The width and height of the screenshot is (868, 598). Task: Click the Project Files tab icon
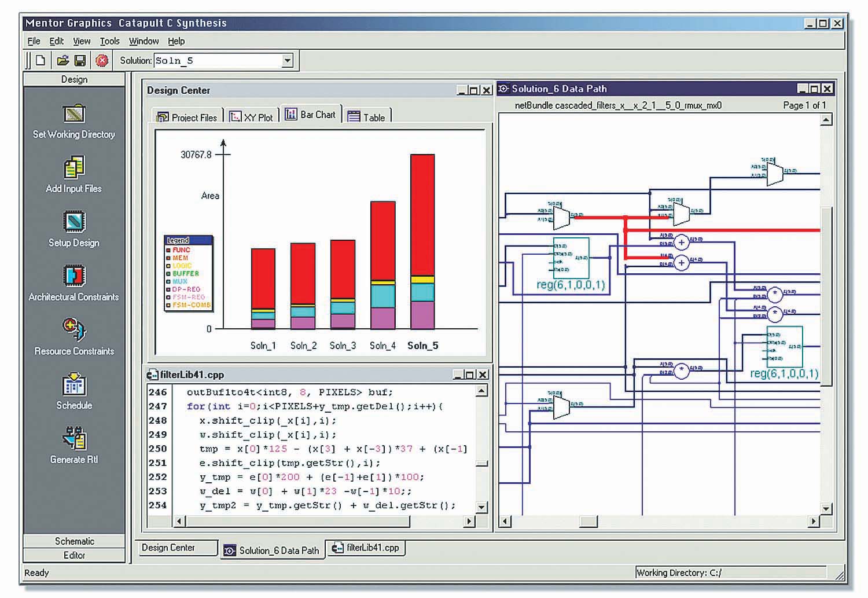(x=163, y=117)
